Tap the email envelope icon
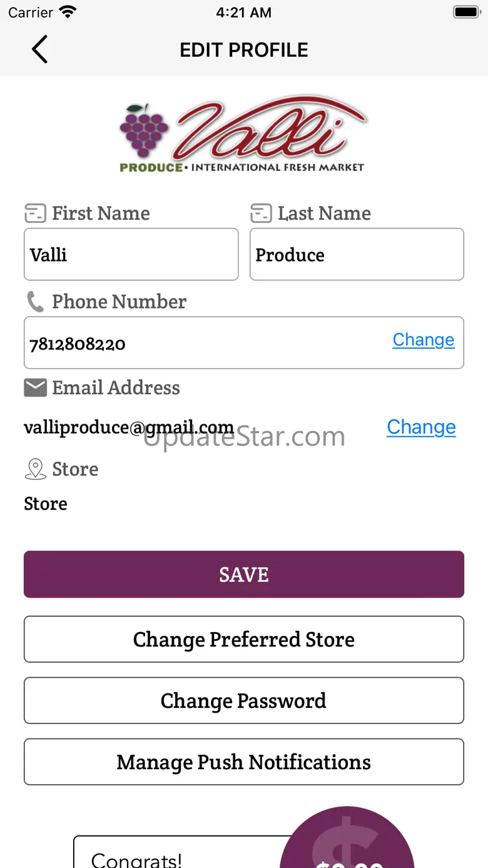 click(x=35, y=388)
